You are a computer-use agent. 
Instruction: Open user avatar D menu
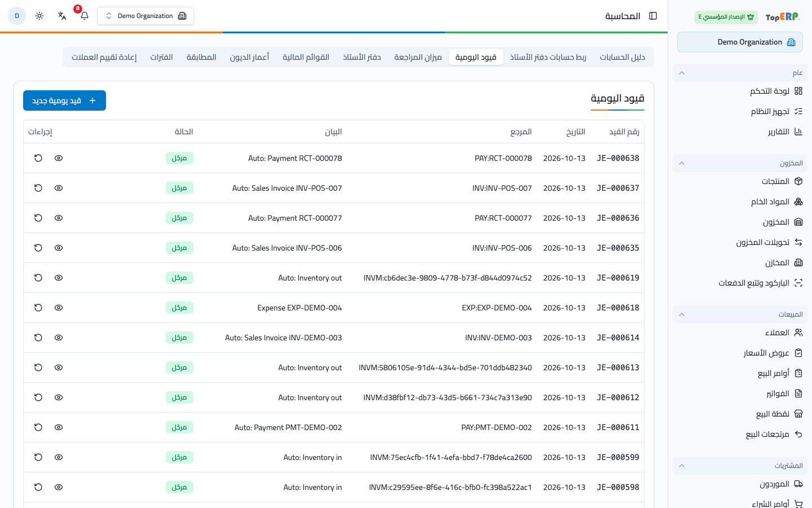coord(17,16)
